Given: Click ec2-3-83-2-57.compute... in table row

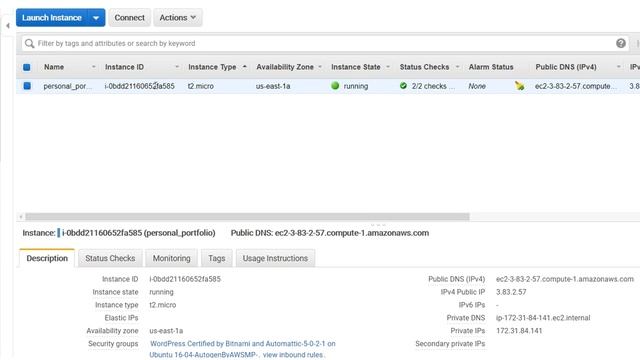Looking at the screenshot, I should click(x=575, y=86).
